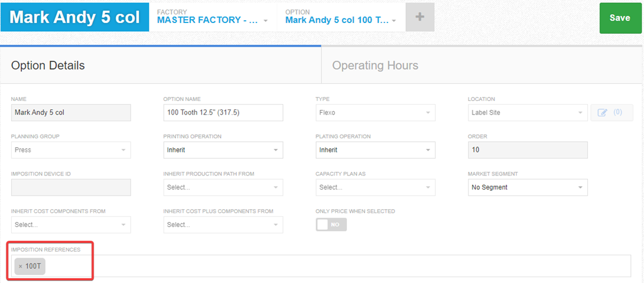Image resolution: width=644 pixels, height=283 pixels.
Task: Open the Location dropdown Label Site
Action: click(528, 112)
